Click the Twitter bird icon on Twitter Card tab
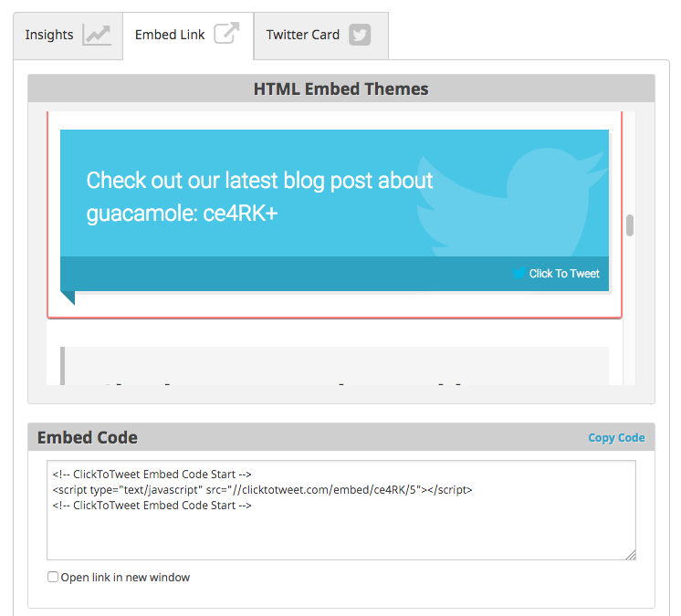 coord(360,35)
